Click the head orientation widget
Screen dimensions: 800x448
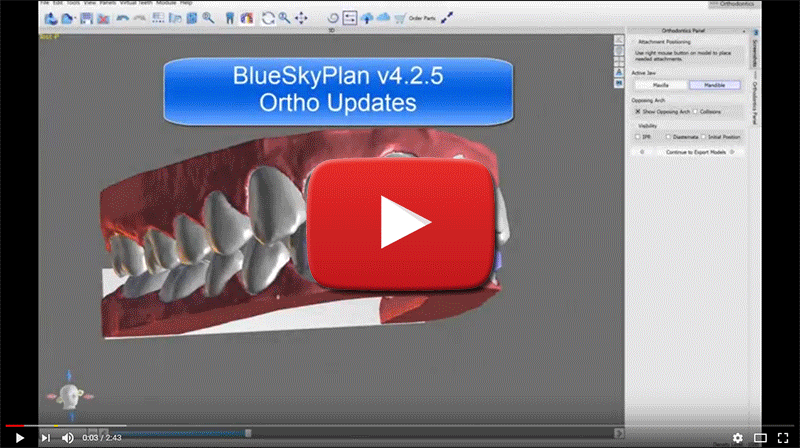pos(69,396)
